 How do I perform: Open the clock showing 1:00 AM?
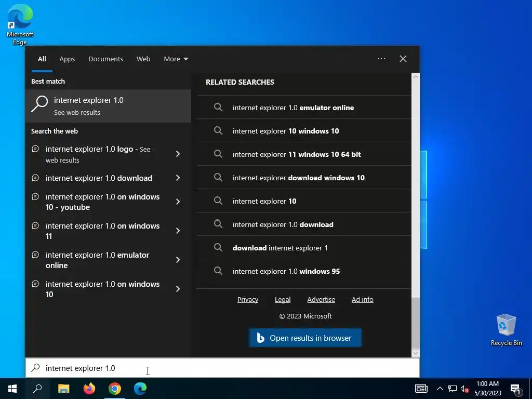pos(487,389)
